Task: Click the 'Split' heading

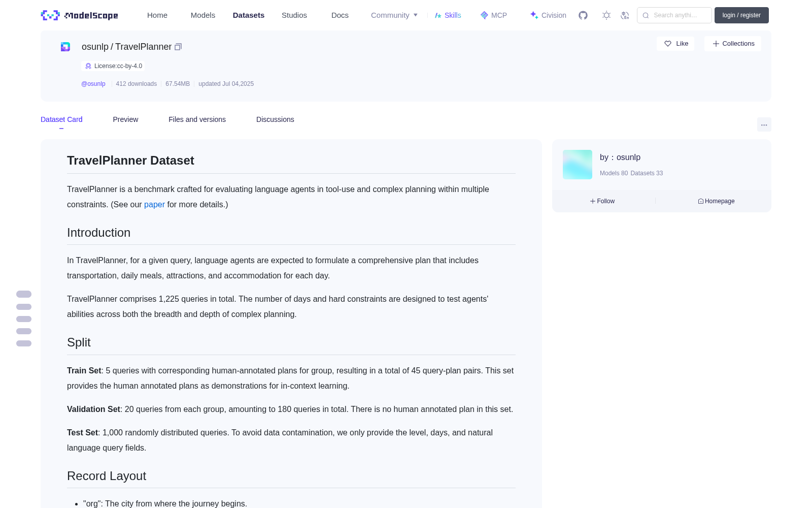Action: click(79, 342)
